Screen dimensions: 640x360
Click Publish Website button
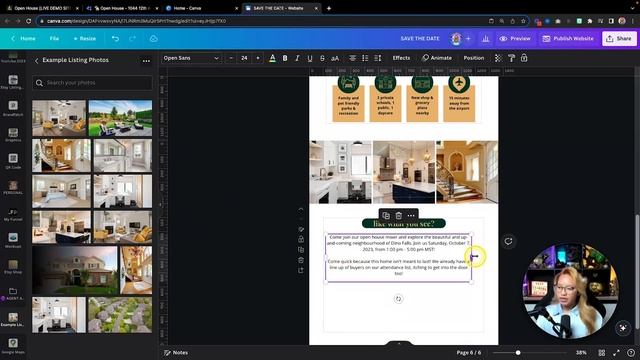(568, 38)
